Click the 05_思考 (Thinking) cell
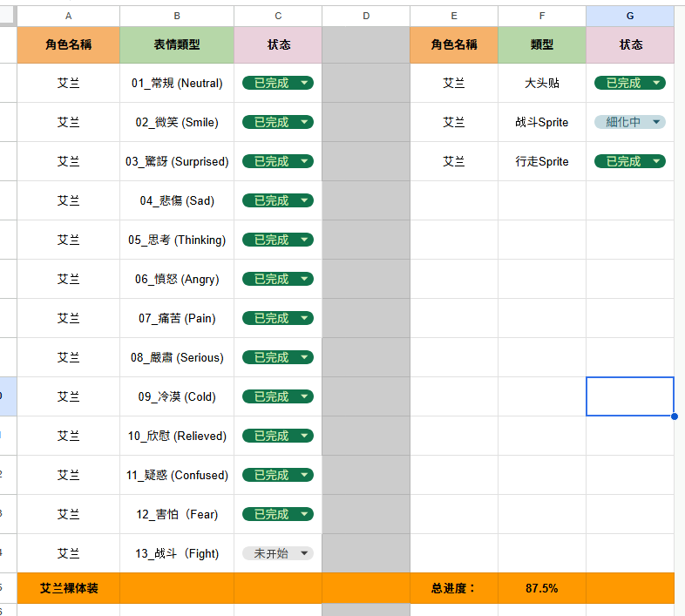 pos(177,240)
